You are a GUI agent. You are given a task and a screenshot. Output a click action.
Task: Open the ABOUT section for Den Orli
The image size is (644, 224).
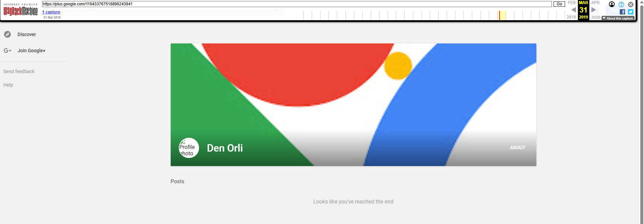click(x=517, y=148)
